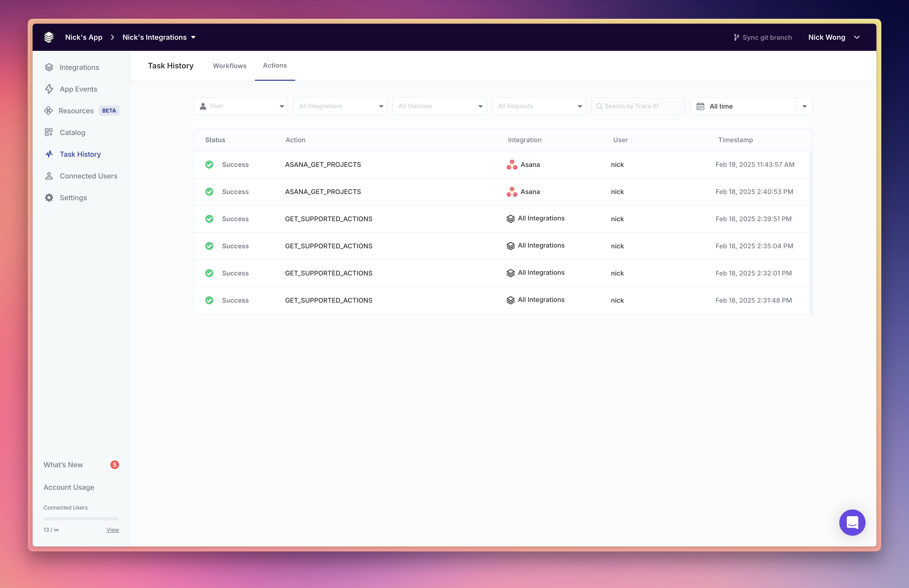This screenshot has width=909, height=588.
Task: Open What's New
Action: [x=63, y=465]
